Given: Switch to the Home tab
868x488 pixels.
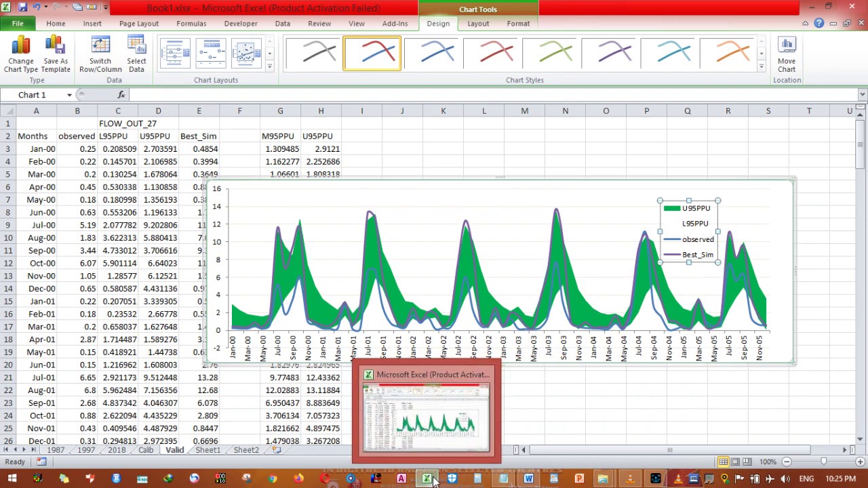Looking at the screenshot, I should tap(56, 24).
